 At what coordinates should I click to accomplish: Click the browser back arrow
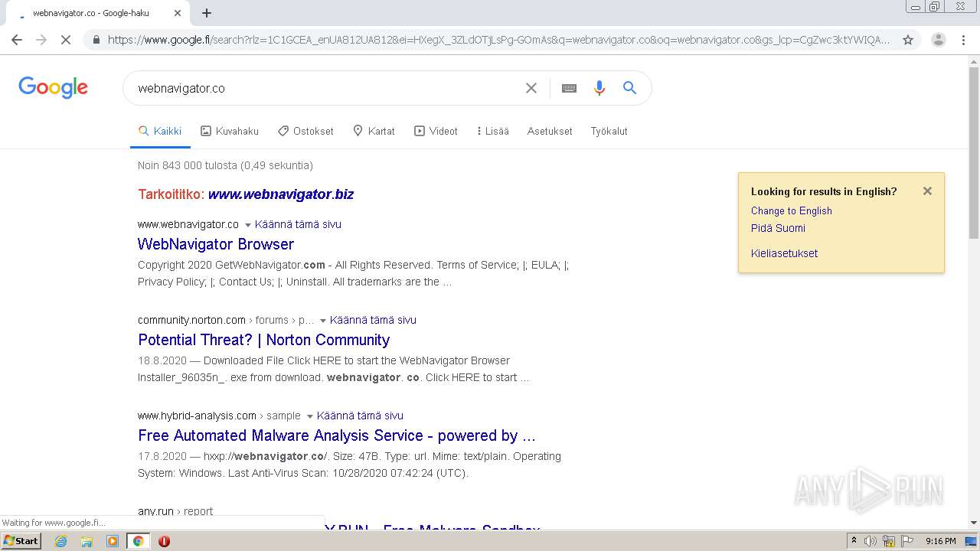point(17,40)
